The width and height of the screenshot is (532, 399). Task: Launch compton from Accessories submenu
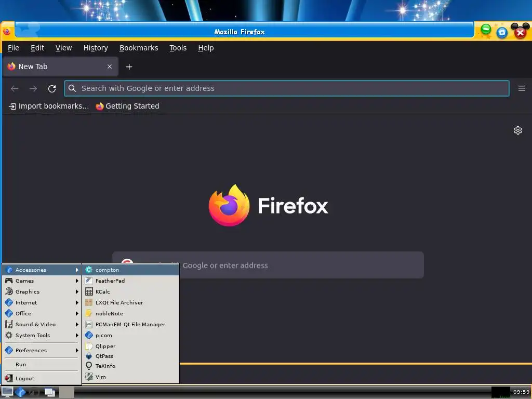tap(131, 270)
